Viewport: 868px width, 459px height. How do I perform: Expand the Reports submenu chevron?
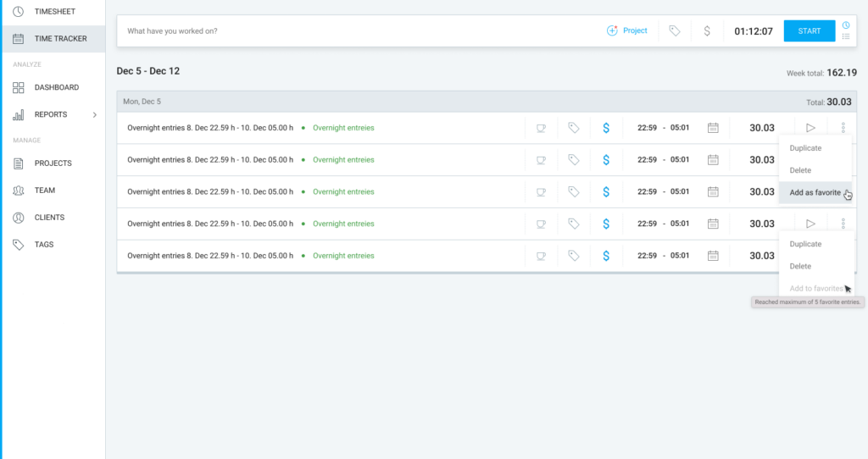click(95, 114)
